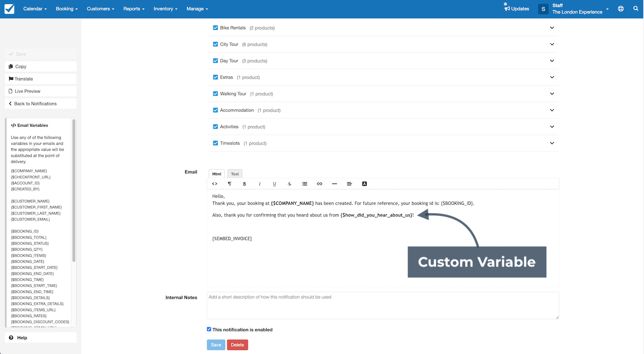
Task: Expand Timeslots products chevron
Action: [x=552, y=143]
